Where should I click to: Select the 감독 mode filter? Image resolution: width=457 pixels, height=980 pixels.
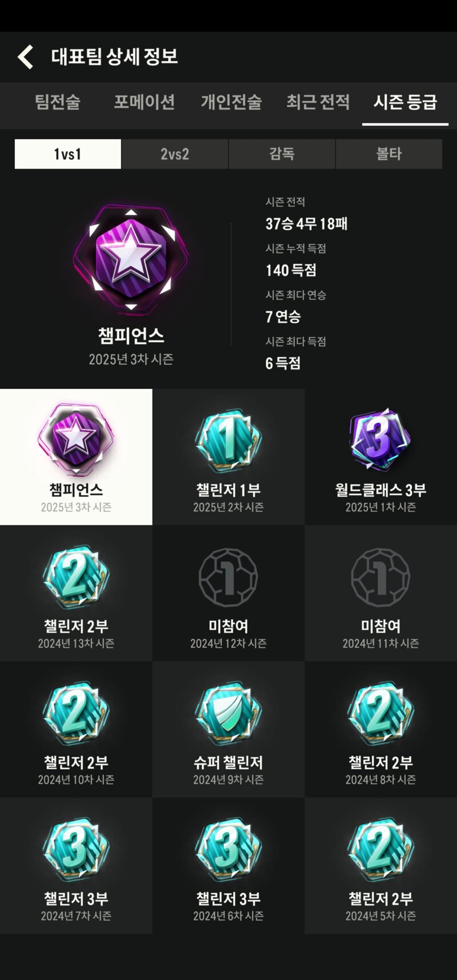282,154
